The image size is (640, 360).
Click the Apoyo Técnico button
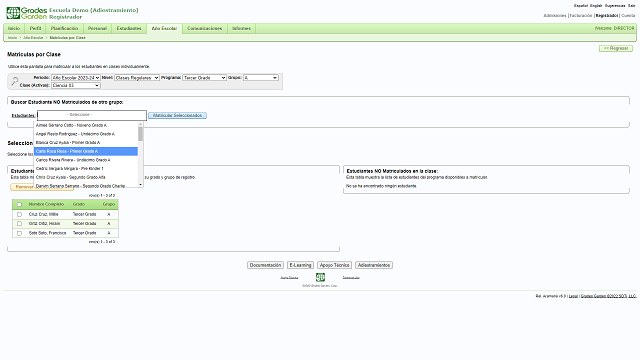pos(334,265)
